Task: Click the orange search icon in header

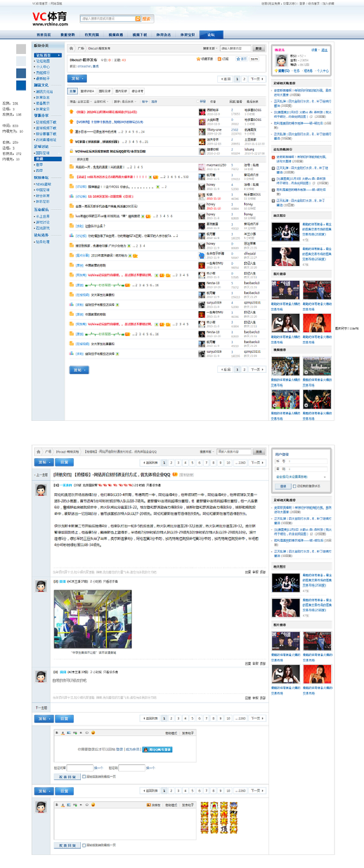Action: click(138, 18)
